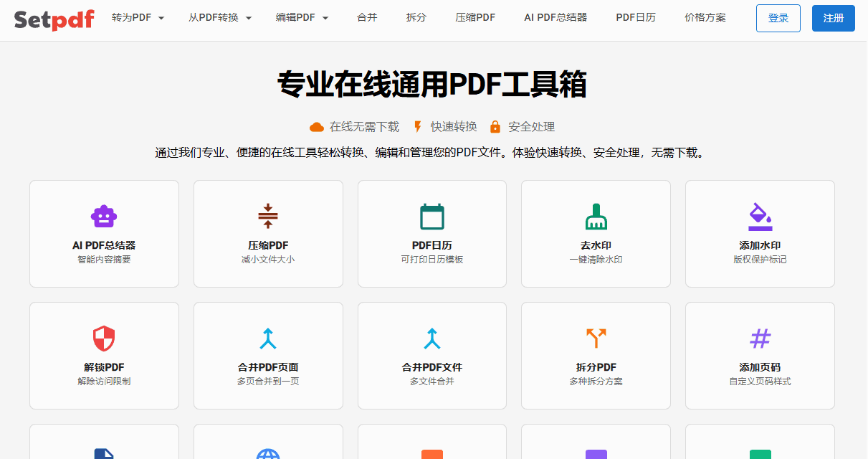The image size is (868, 459).
Task: Click the 专业在线通用PDF工具箱 heading
Action: pyautogui.click(x=432, y=84)
